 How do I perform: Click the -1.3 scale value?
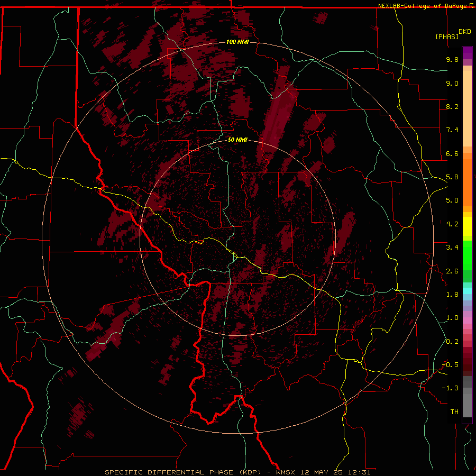450,388
